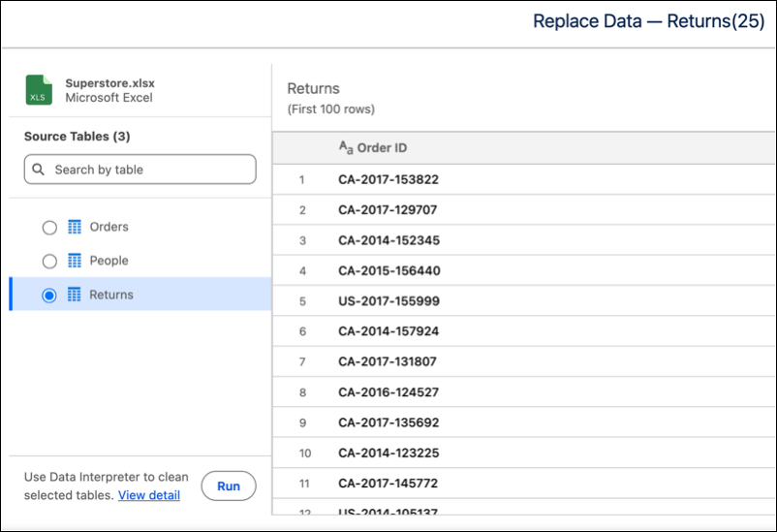Click the Superstore.xlsx Excel file icon
This screenshot has height=532, width=777.
(x=39, y=90)
